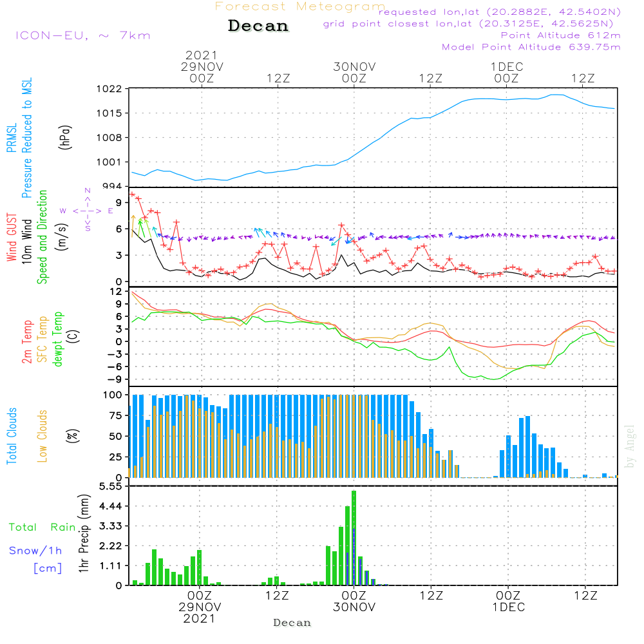The width and height of the screenshot is (644, 644).
Task: Click the 1.11 precipitation axis value
Action: point(111,566)
